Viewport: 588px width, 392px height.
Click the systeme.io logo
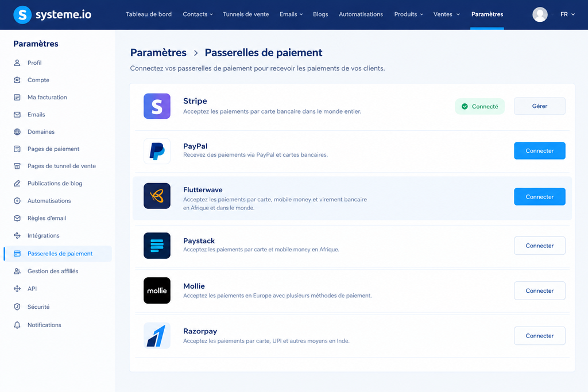click(52, 14)
